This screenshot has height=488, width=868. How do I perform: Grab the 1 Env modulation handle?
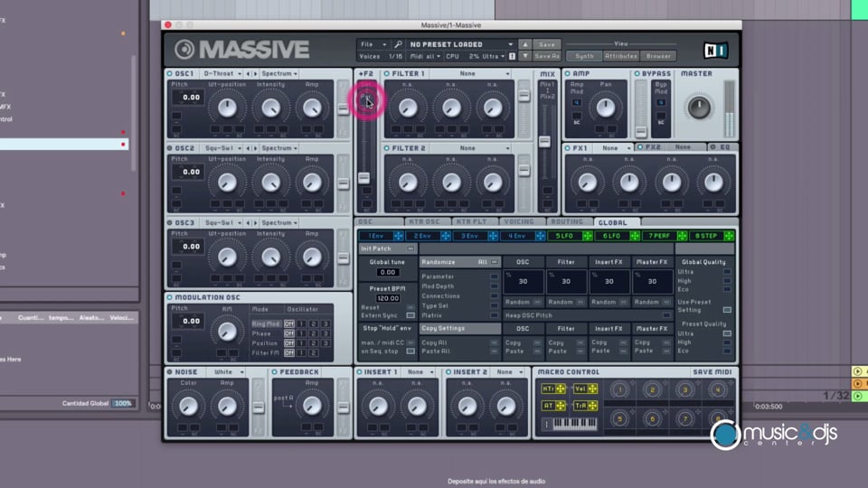[x=398, y=236]
